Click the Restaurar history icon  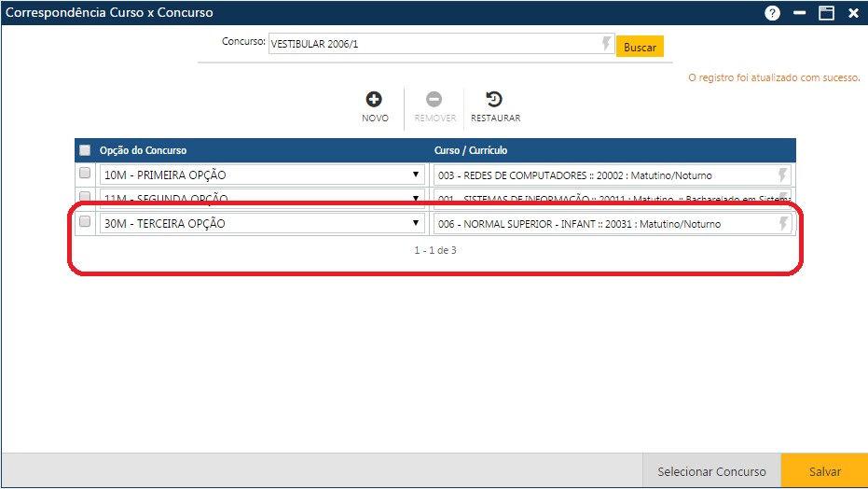click(x=495, y=100)
